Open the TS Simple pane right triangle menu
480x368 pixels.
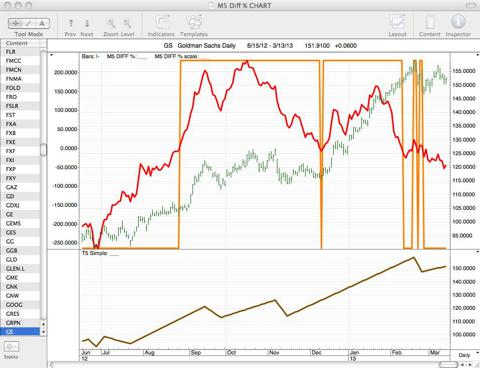click(x=478, y=252)
